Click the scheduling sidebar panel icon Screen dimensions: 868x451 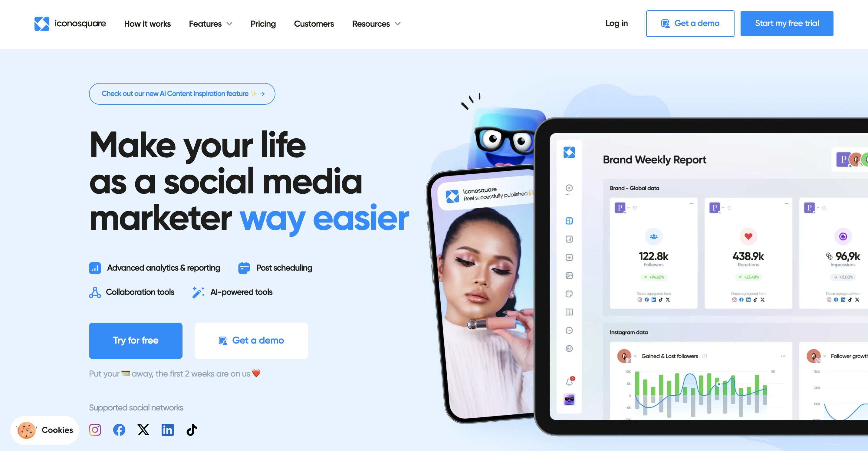coord(569,293)
